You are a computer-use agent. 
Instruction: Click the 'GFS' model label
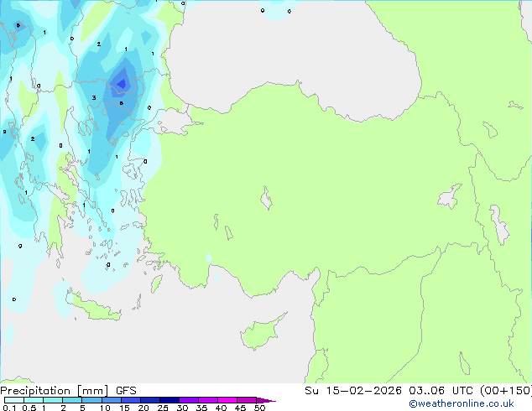[x=126, y=391]
